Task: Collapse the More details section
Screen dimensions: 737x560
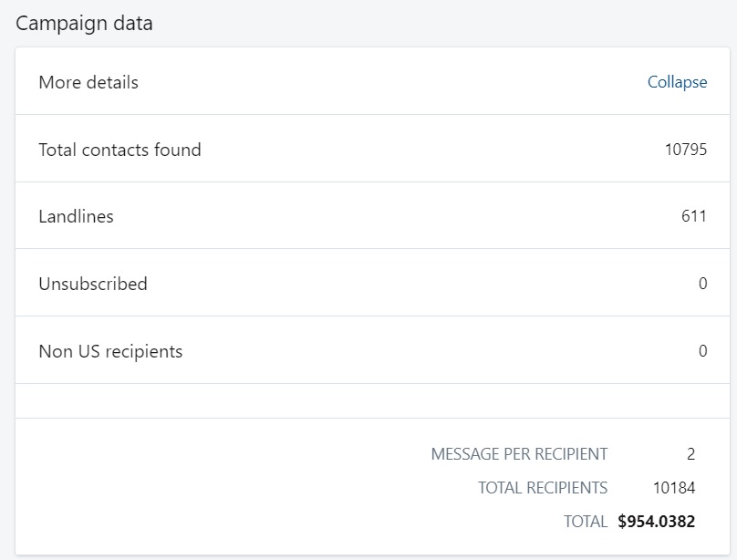Action: click(x=677, y=82)
